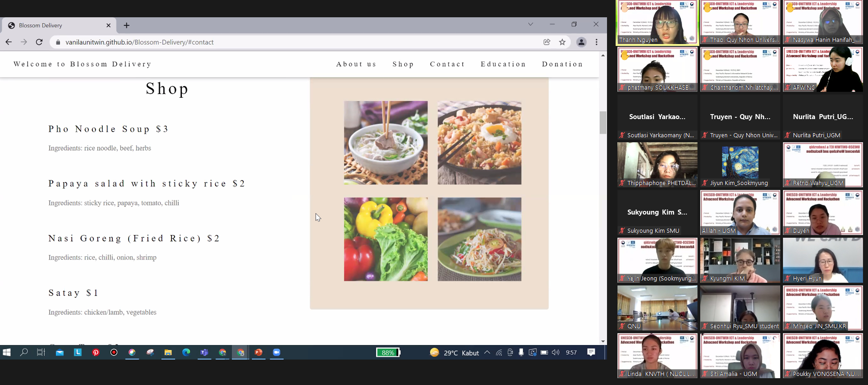Open volume speaker icon in tray
Viewport: 868px width, 385px height.
pos(556,352)
